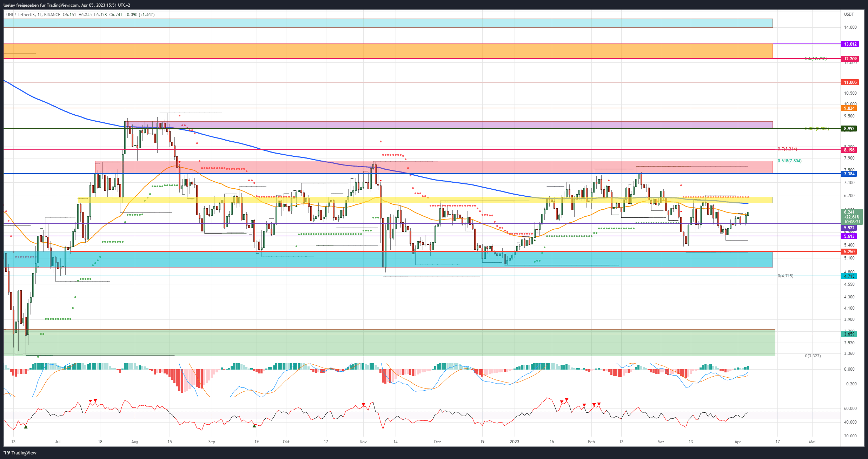
Task: Select the large green support zone rectangle
Action: point(389,343)
